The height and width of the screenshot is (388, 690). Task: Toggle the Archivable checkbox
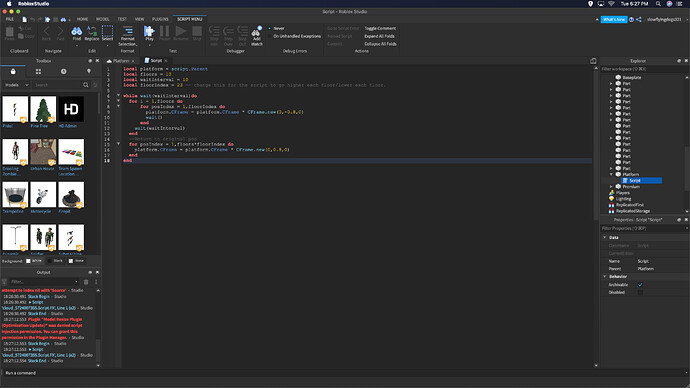point(640,285)
